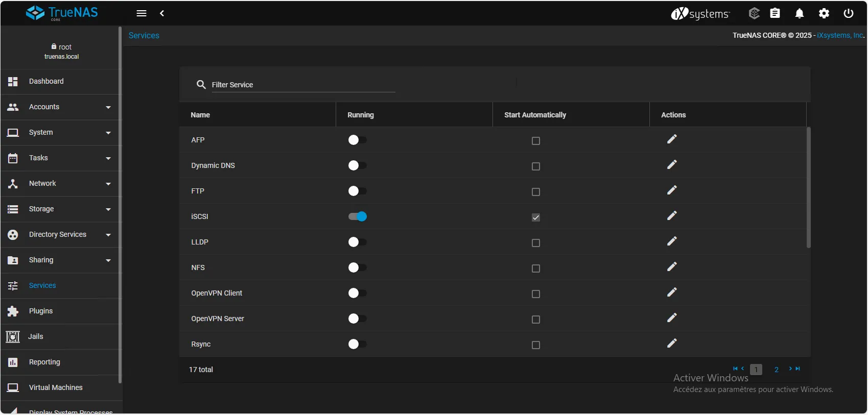Open Dashboard from the sidebar
The image size is (868, 415).
pyautogui.click(x=46, y=82)
